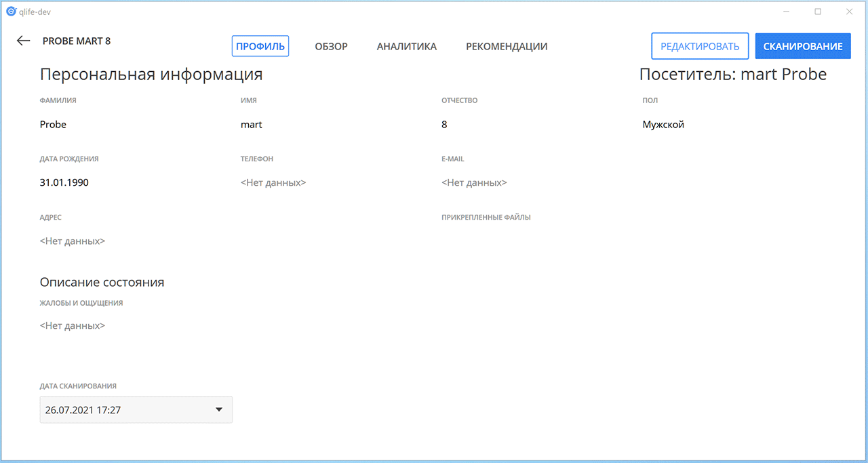Viewport: 868px width, 463px height.
Task: Click the empty АДРЕС value
Action: pos(73,241)
